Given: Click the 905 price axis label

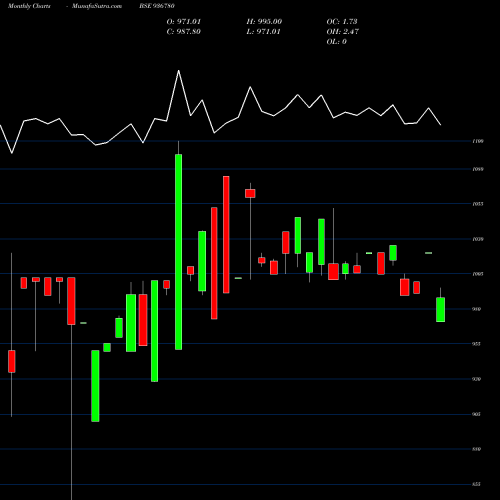Looking at the screenshot, I should click(477, 414).
